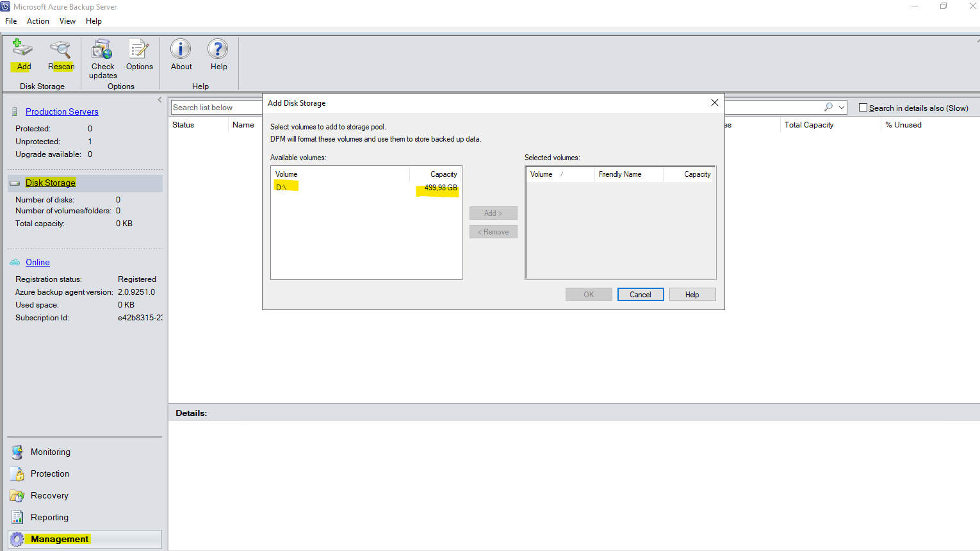980x551 pixels.
Task: Close the Add Disk Storage dialog
Action: point(715,103)
